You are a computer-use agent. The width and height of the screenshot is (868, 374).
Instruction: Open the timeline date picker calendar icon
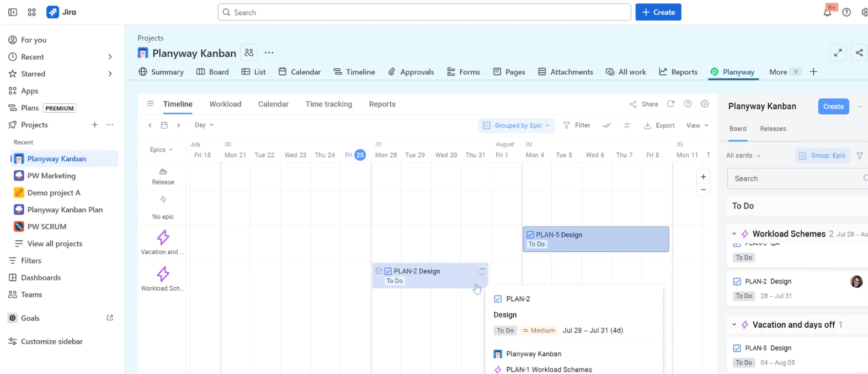tap(164, 125)
